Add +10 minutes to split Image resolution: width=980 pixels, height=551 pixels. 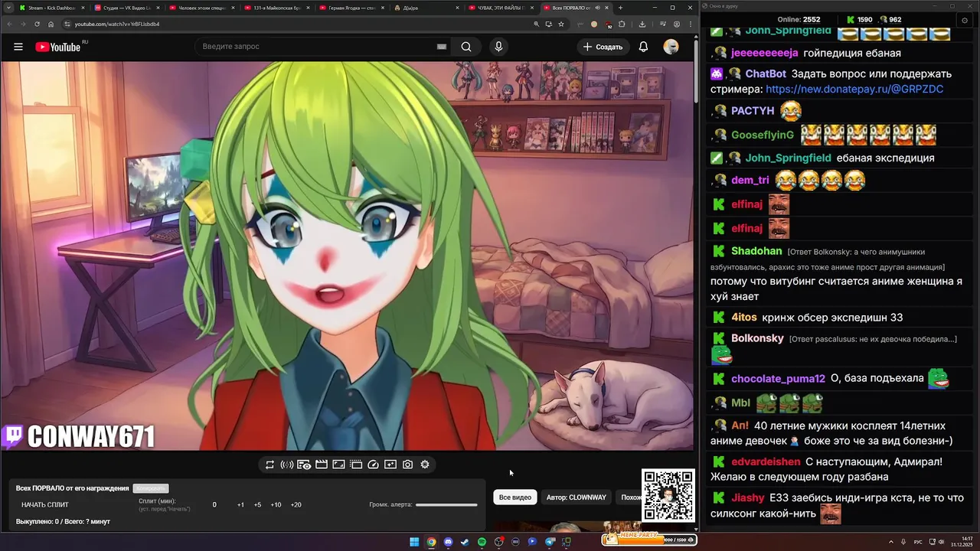(x=276, y=505)
